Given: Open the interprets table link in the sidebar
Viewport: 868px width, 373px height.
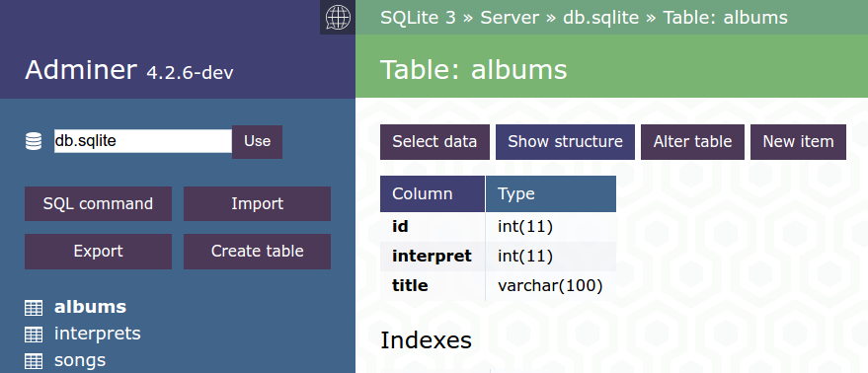Looking at the screenshot, I should coord(98,334).
